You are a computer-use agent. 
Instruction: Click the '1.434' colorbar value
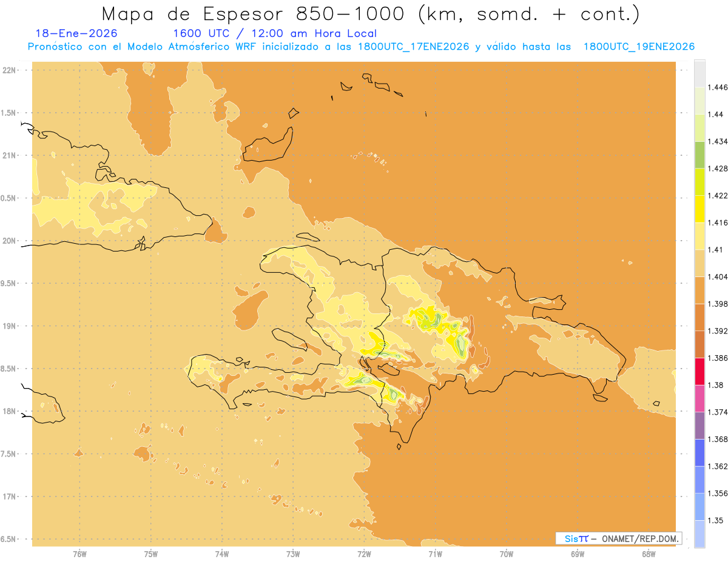pos(718,141)
